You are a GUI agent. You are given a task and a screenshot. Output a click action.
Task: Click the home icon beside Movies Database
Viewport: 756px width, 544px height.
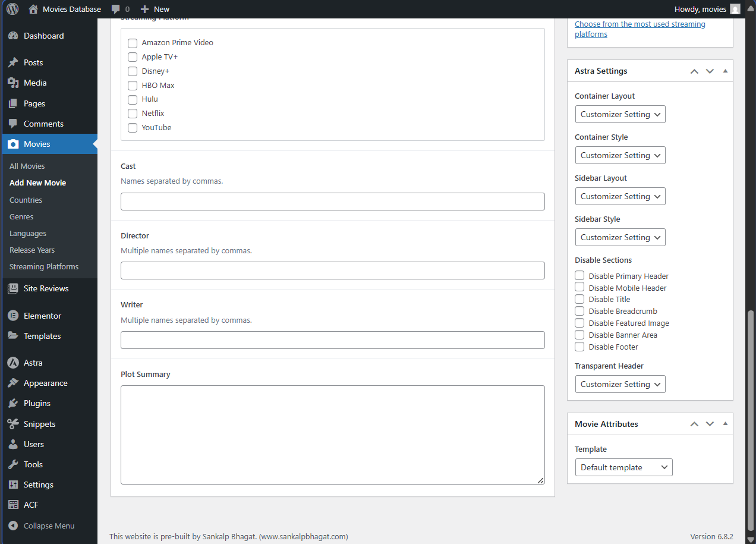click(x=33, y=9)
